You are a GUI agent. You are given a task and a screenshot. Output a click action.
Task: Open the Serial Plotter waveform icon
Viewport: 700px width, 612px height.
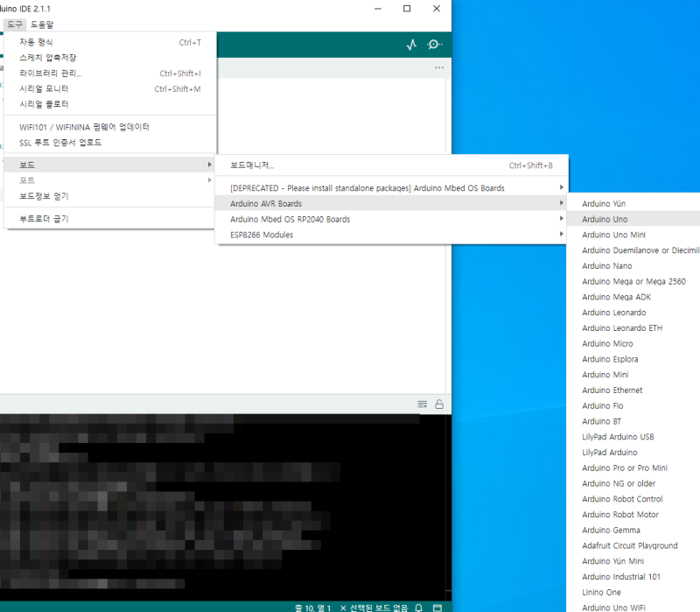point(411,45)
